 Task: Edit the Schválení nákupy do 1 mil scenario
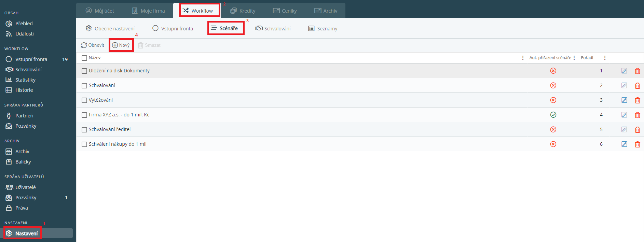tap(624, 144)
